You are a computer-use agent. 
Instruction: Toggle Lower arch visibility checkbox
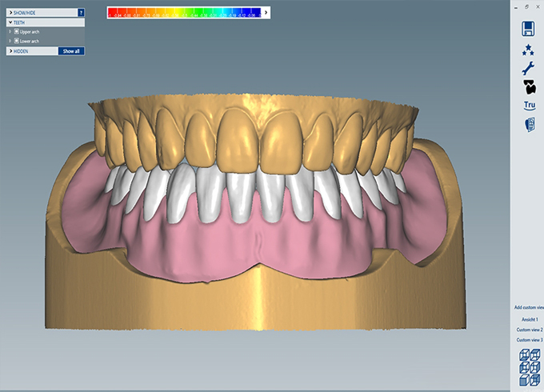coord(16,40)
